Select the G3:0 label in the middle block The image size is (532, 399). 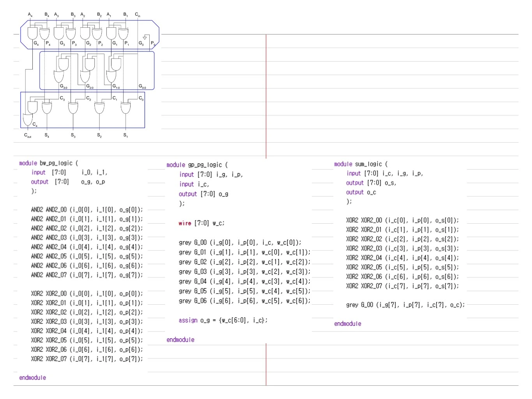coord(64,86)
